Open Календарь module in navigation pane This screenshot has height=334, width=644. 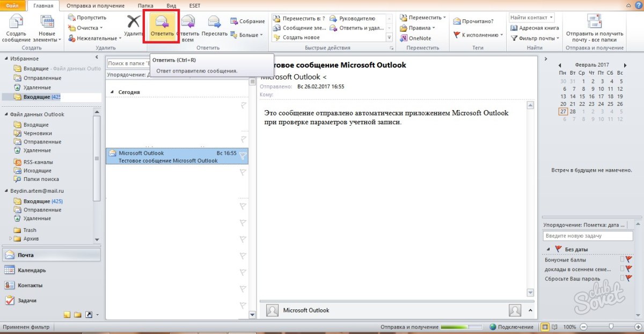coord(50,270)
